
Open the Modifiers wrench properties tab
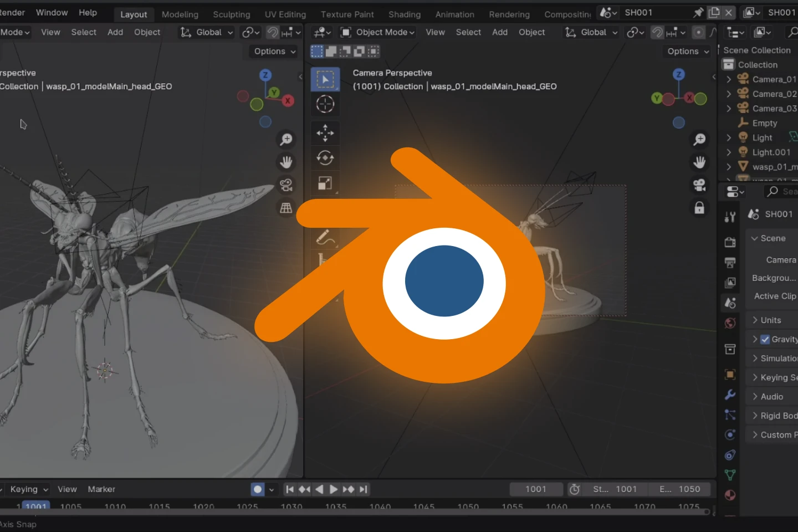[730, 395]
